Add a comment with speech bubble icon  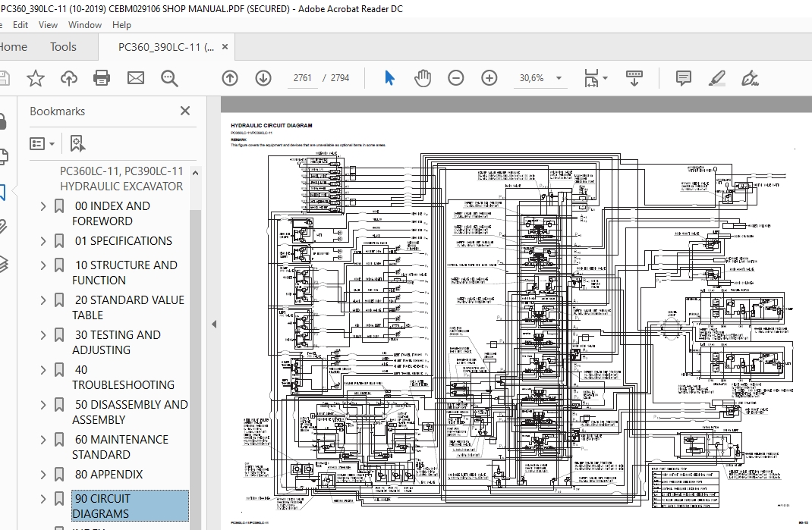684,78
